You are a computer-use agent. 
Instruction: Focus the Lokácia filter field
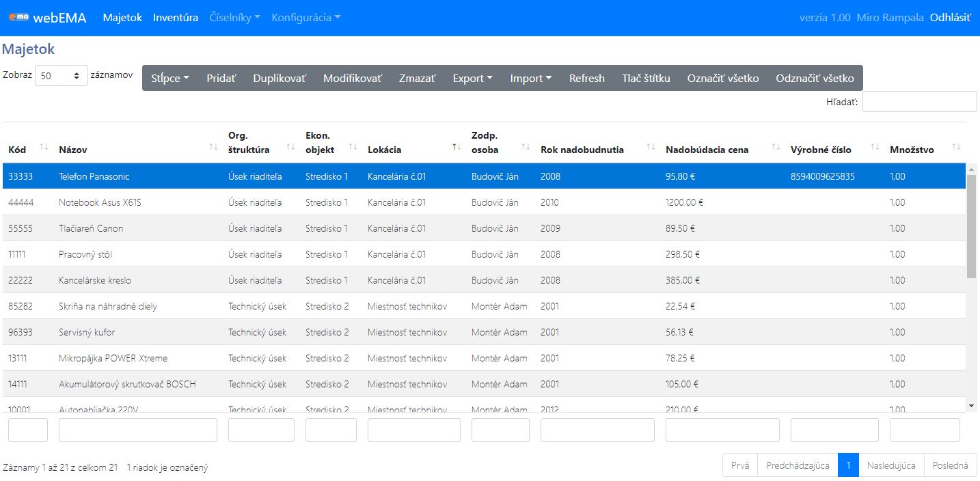(414, 430)
